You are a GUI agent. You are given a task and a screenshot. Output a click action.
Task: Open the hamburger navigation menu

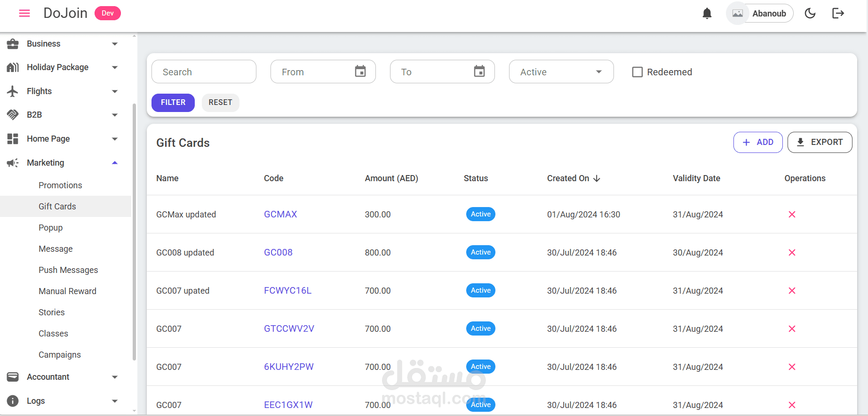pyautogui.click(x=24, y=13)
